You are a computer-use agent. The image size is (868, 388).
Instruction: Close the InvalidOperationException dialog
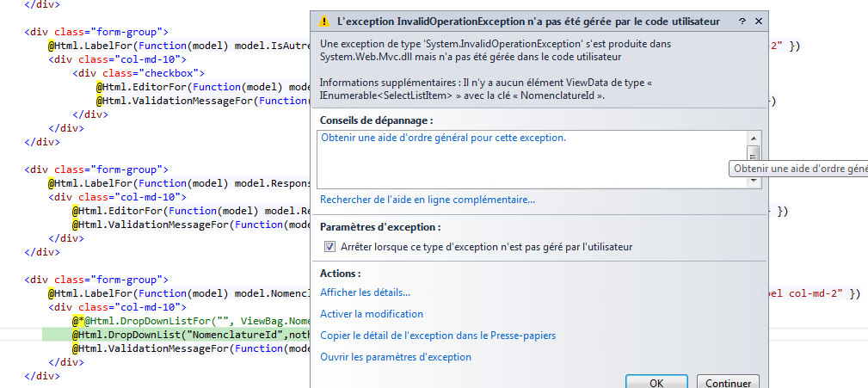(x=759, y=22)
